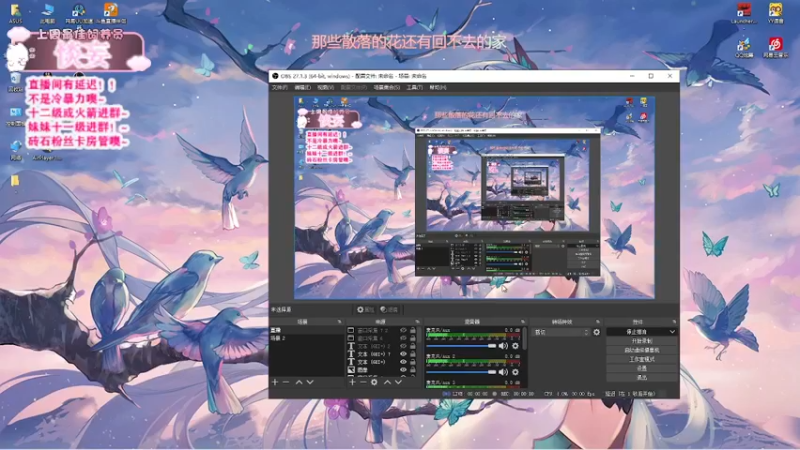Adjust the 麦克风/Aux 2 volume slider
The width and height of the screenshot is (800, 450).
click(461, 372)
